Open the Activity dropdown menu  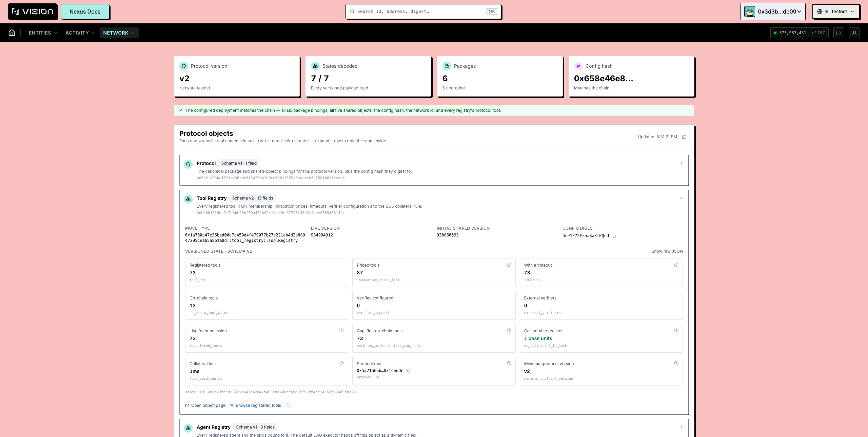point(80,33)
